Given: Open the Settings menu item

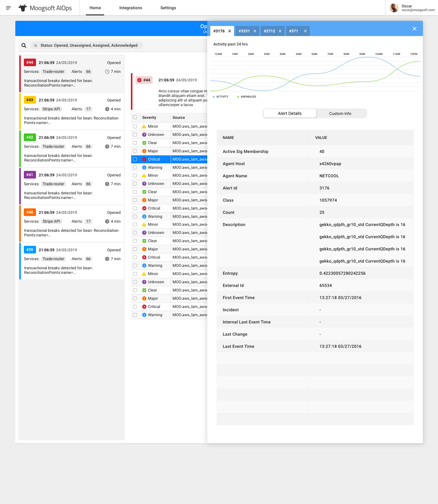Looking at the screenshot, I should click(x=168, y=8).
